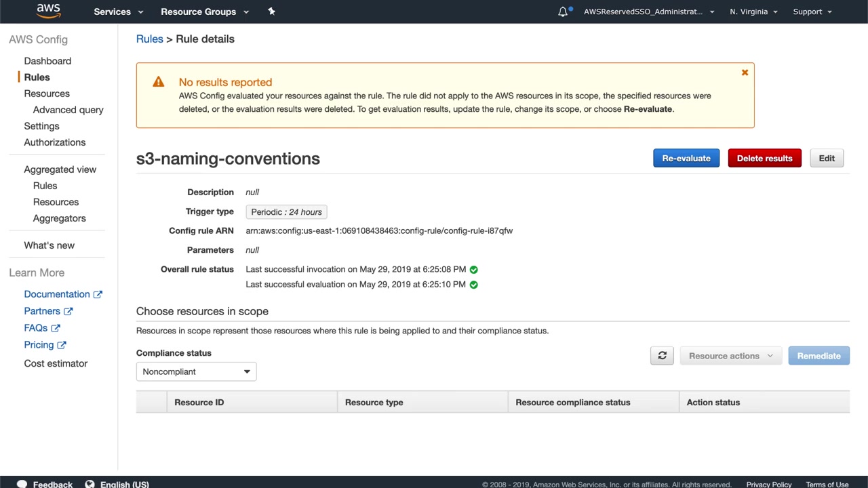
Task: Click the pin shortcut icon in header
Action: [x=271, y=12]
